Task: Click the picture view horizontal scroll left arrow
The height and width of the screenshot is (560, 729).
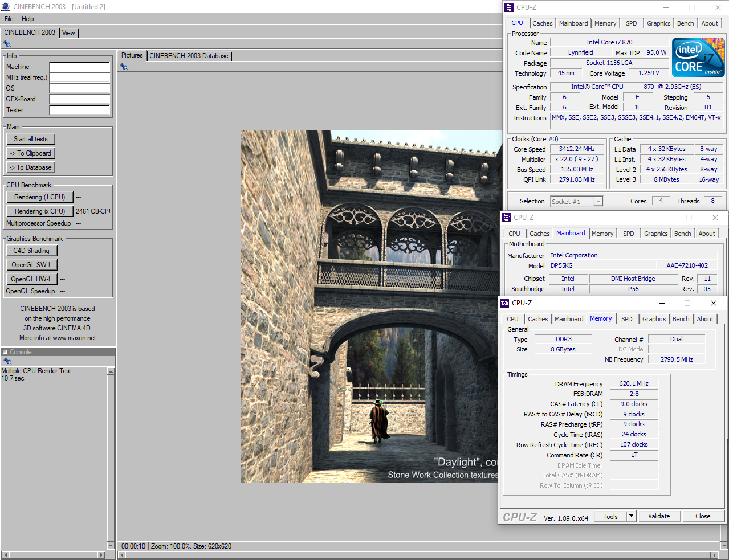Action: 122,555
